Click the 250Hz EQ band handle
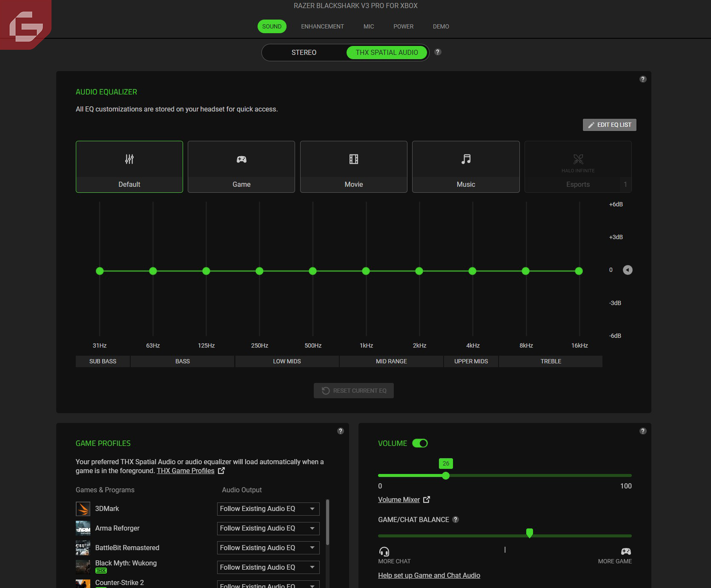Viewport: 711px width, 588px height. click(260, 271)
